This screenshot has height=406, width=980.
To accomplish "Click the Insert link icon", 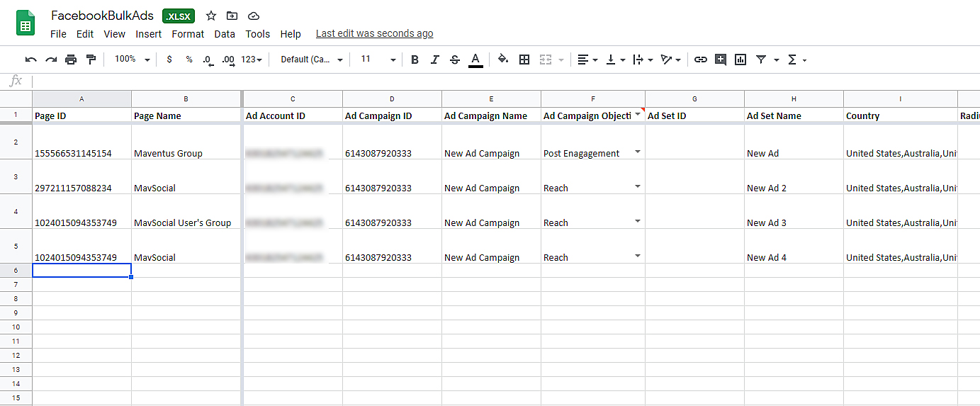I will 701,60.
